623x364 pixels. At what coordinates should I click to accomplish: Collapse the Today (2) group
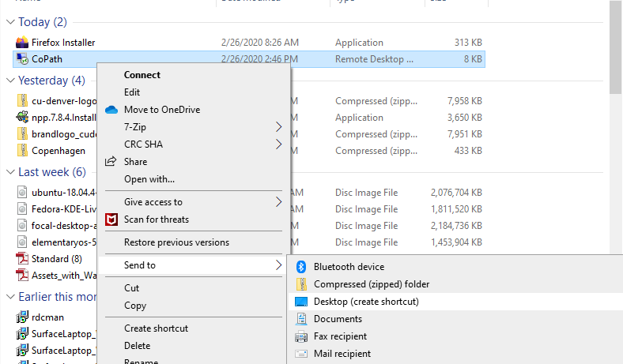pos(11,22)
